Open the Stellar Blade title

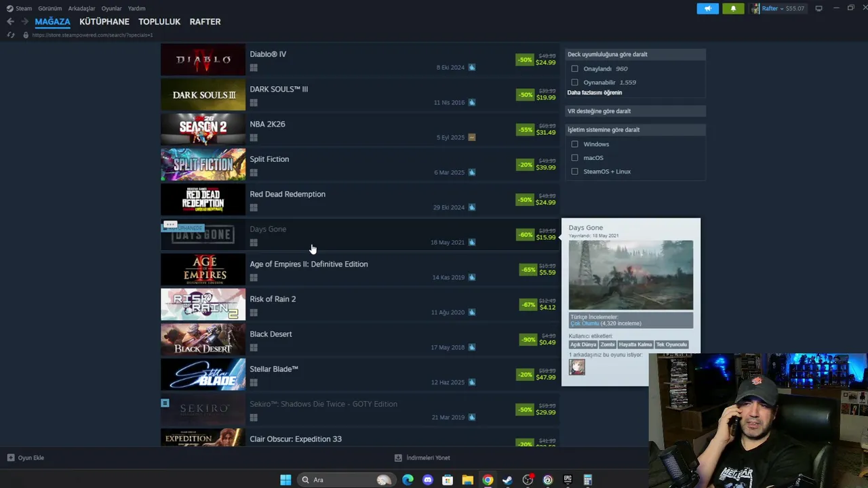click(x=274, y=369)
